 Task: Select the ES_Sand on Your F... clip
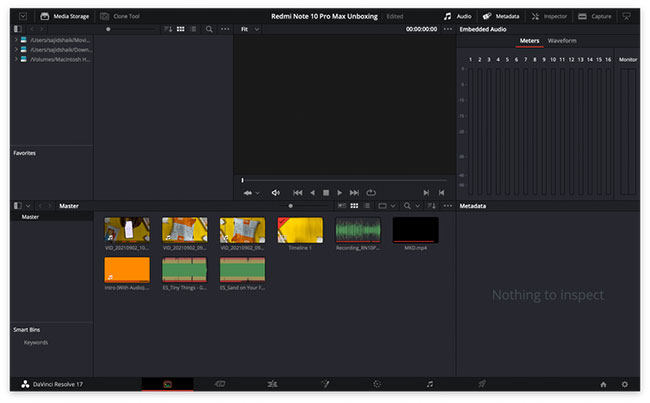coord(242,270)
